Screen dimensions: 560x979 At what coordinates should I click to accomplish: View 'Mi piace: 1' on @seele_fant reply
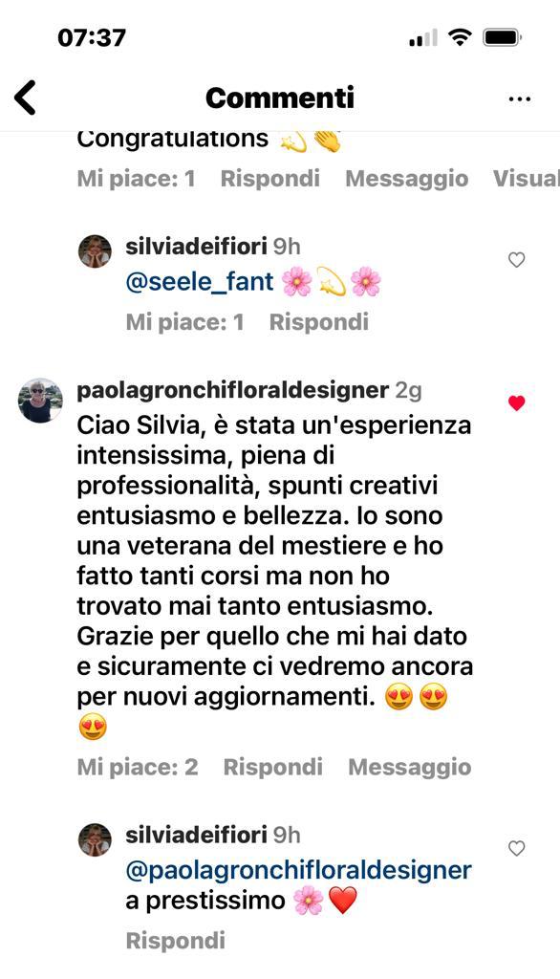(x=184, y=322)
